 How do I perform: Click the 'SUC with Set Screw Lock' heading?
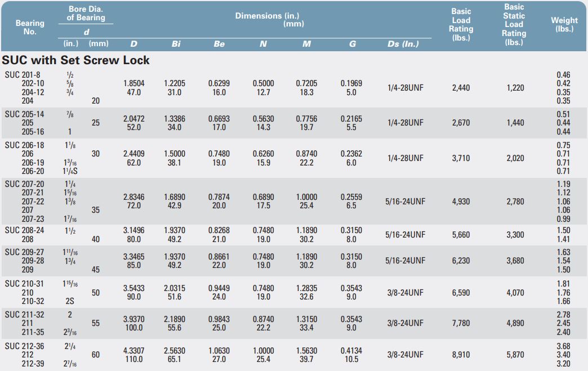click(x=76, y=60)
